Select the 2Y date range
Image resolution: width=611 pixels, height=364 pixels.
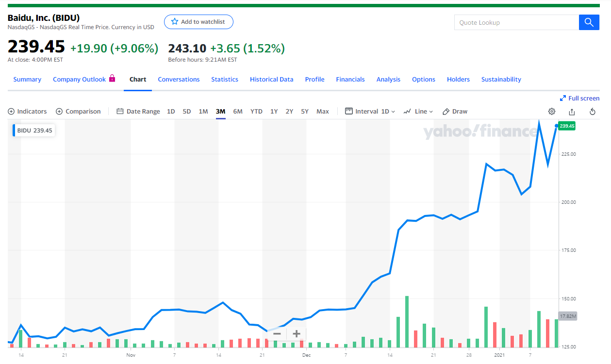tap(289, 112)
